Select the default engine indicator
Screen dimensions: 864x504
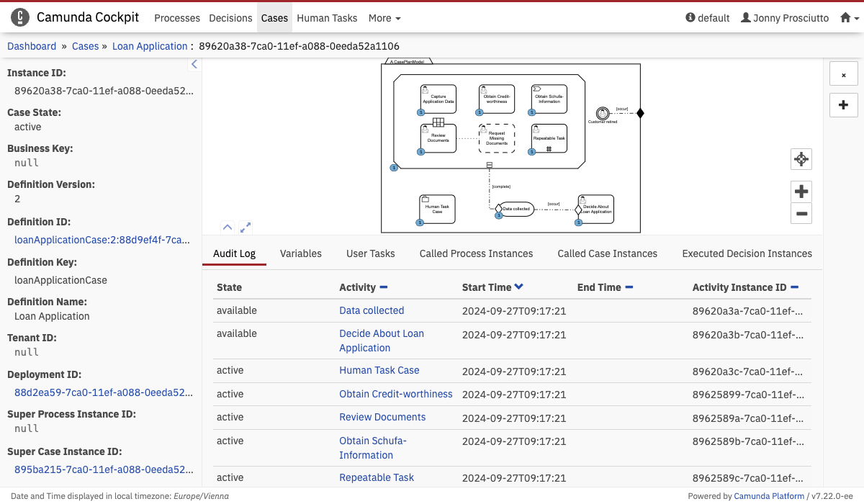pyautogui.click(x=708, y=18)
